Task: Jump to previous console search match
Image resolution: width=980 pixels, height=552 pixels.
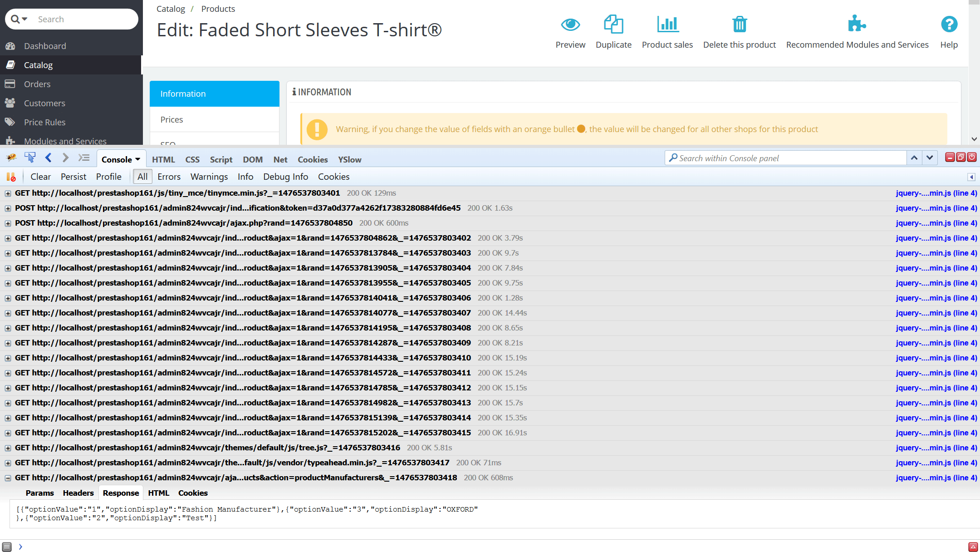Action: tap(914, 158)
